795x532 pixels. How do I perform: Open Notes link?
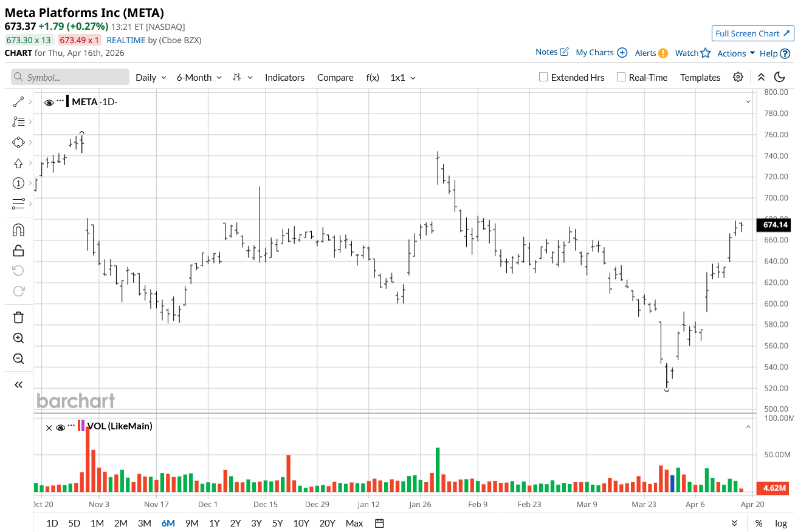(552, 52)
